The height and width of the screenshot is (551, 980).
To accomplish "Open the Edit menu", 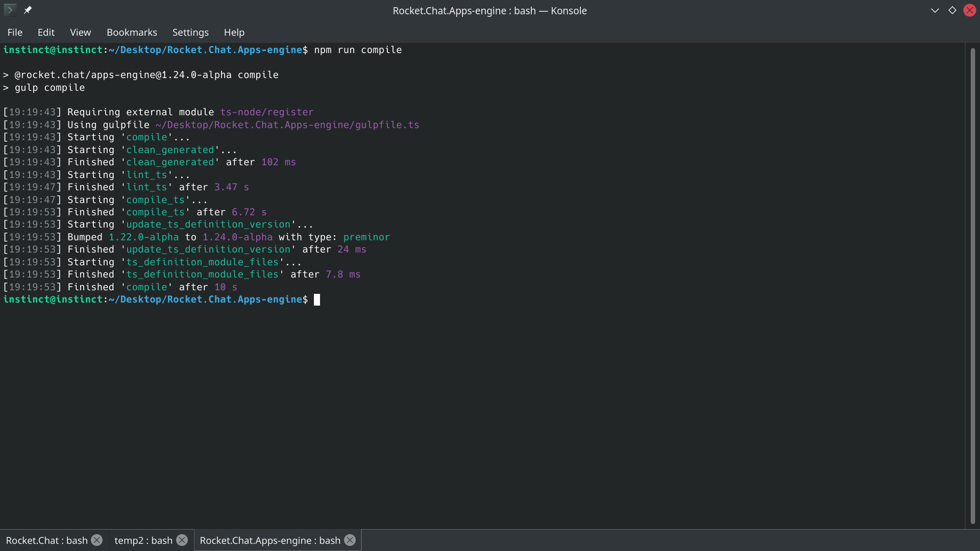I will [46, 32].
